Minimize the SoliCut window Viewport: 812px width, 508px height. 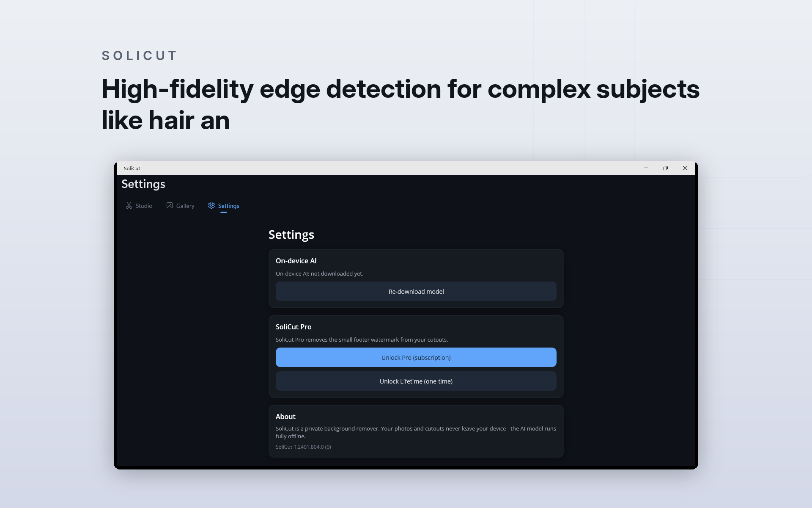(646, 168)
